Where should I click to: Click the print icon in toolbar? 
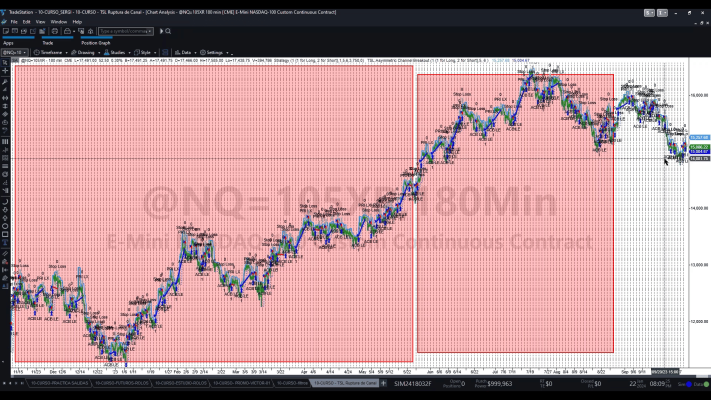coord(55,31)
